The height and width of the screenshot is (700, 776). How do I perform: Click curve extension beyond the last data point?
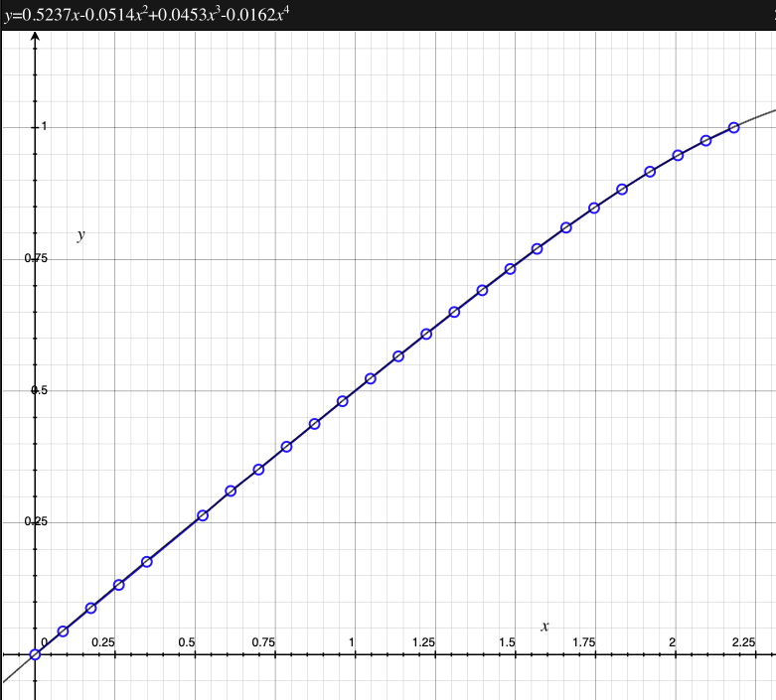[757, 116]
